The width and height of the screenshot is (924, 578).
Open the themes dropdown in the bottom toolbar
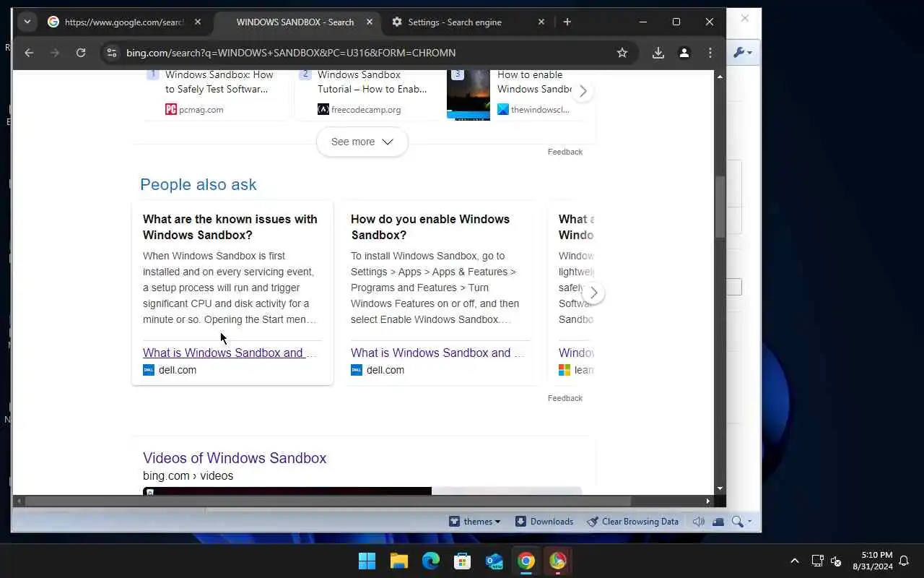click(474, 522)
